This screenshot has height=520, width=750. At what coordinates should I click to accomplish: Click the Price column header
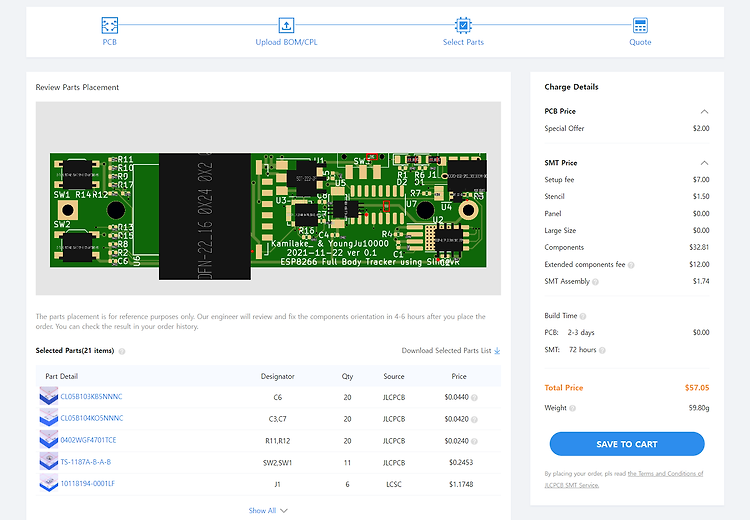pyautogui.click(x=459, y=376)
